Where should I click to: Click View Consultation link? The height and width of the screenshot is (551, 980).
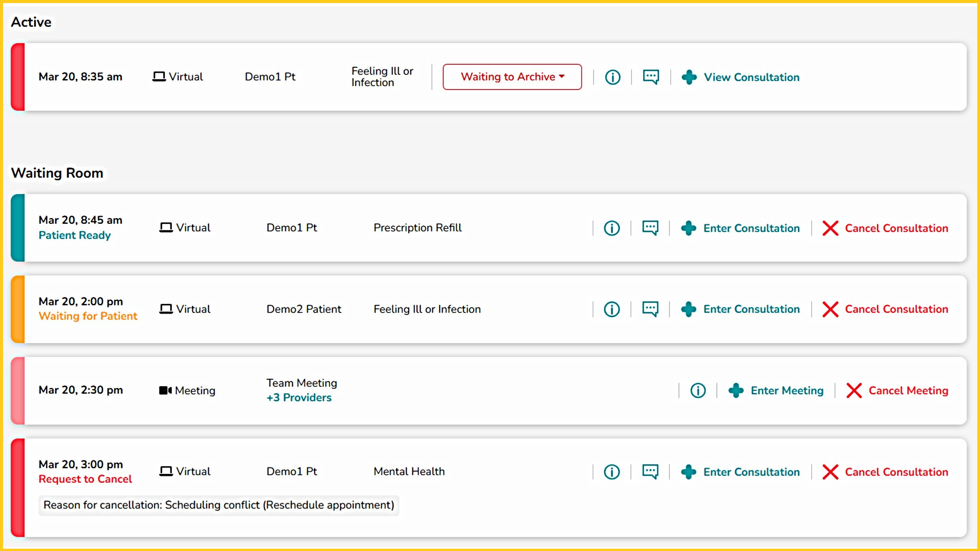point(751,77)
